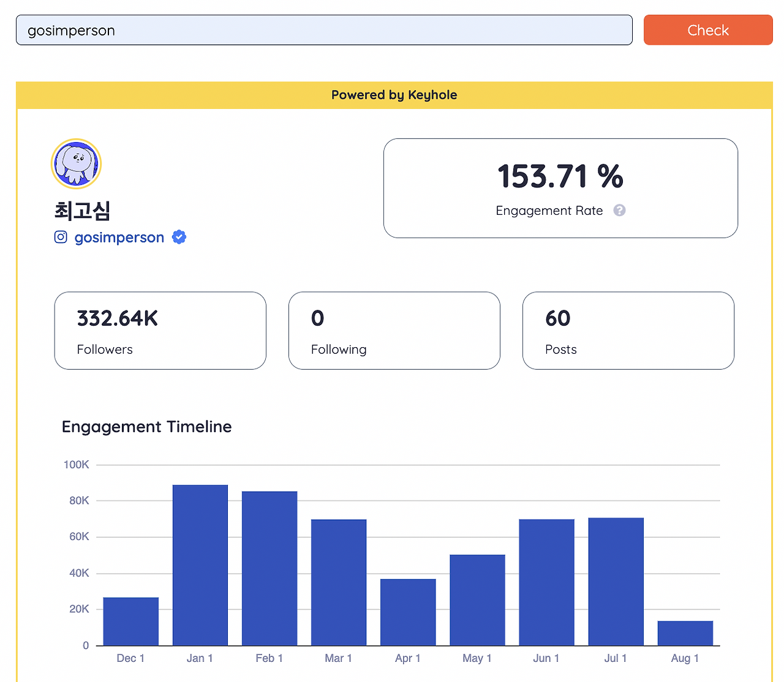Select the Jul 1 engagement bar
This screenshot has height=682, width=784.
click(616, 582)
